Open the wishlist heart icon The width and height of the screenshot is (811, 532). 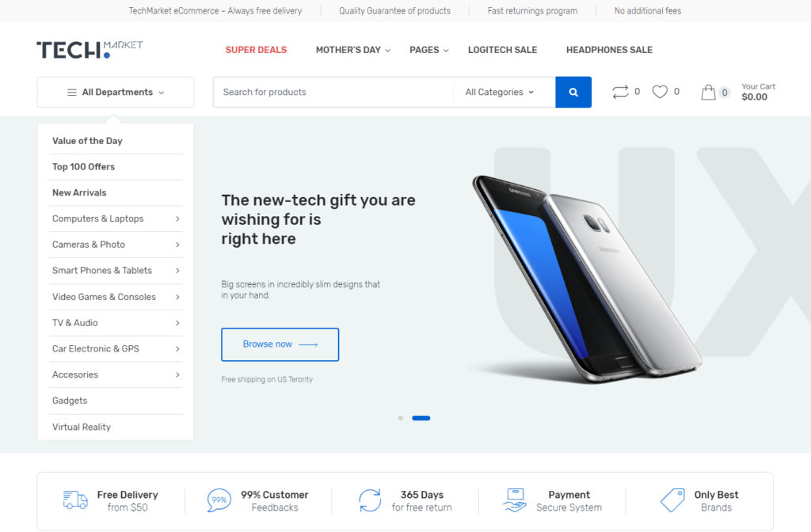coord(660,92)
